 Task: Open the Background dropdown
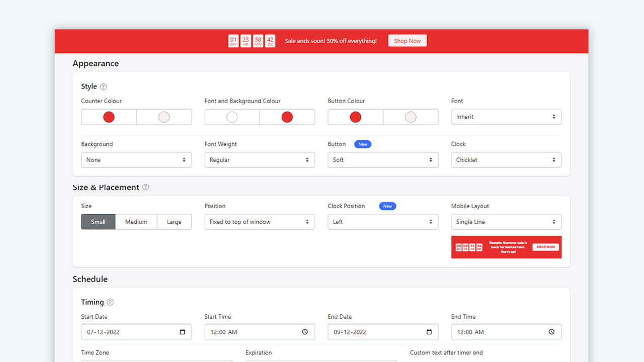tap(136, 159)
